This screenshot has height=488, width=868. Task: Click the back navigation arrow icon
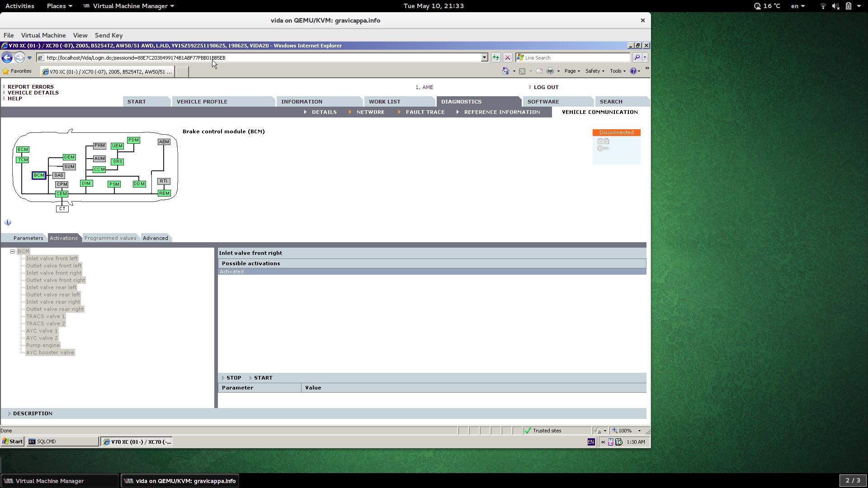click(x=7, y=57)
